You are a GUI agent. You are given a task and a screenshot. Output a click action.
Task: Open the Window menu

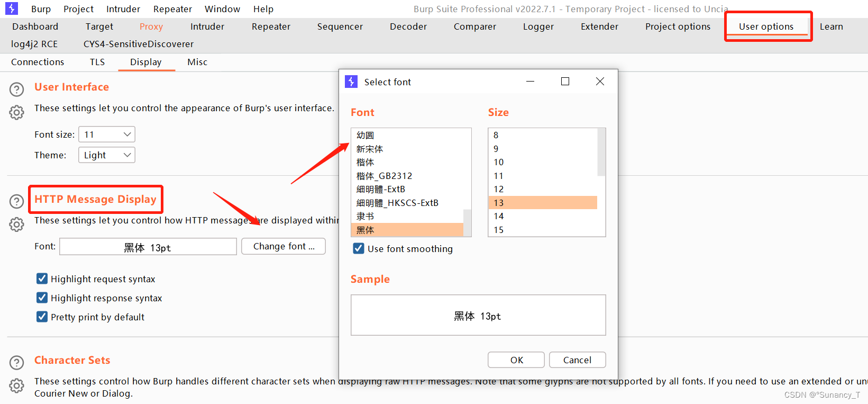click(x=222, y=9)
